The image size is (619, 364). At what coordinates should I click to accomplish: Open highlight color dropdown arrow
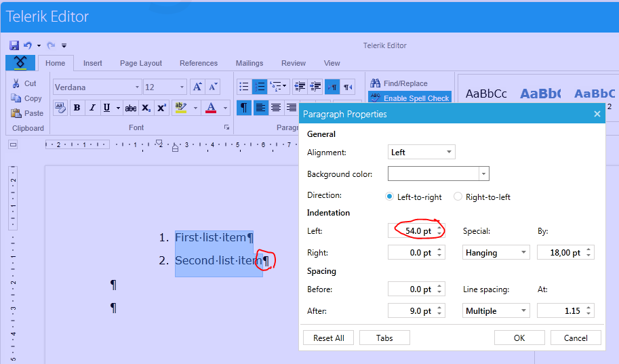tap(195, 108)
